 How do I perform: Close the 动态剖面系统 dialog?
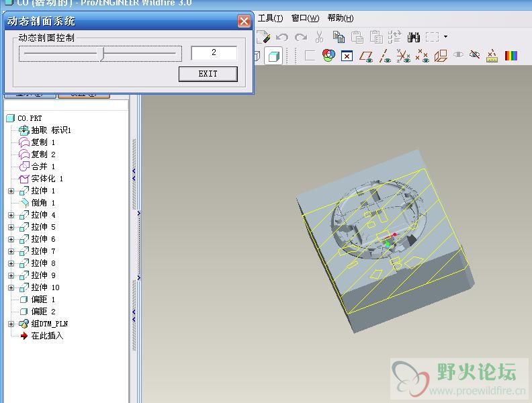[244, 21]
